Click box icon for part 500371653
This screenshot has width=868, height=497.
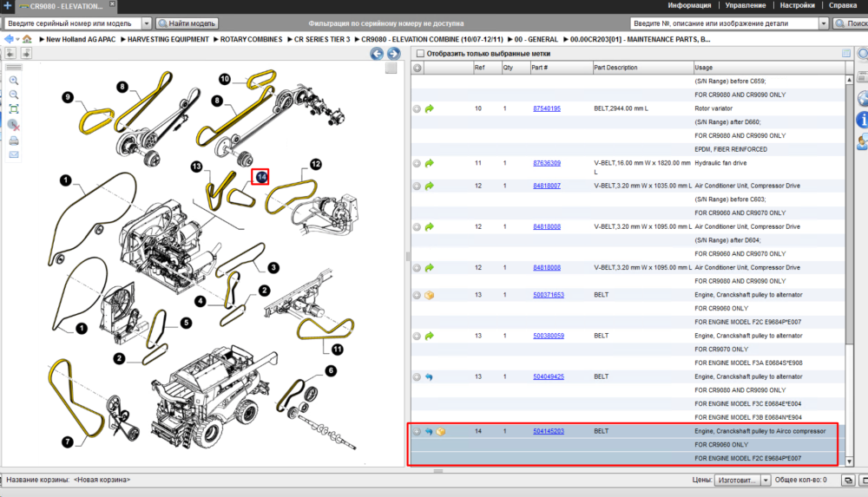tap(429, 295)
